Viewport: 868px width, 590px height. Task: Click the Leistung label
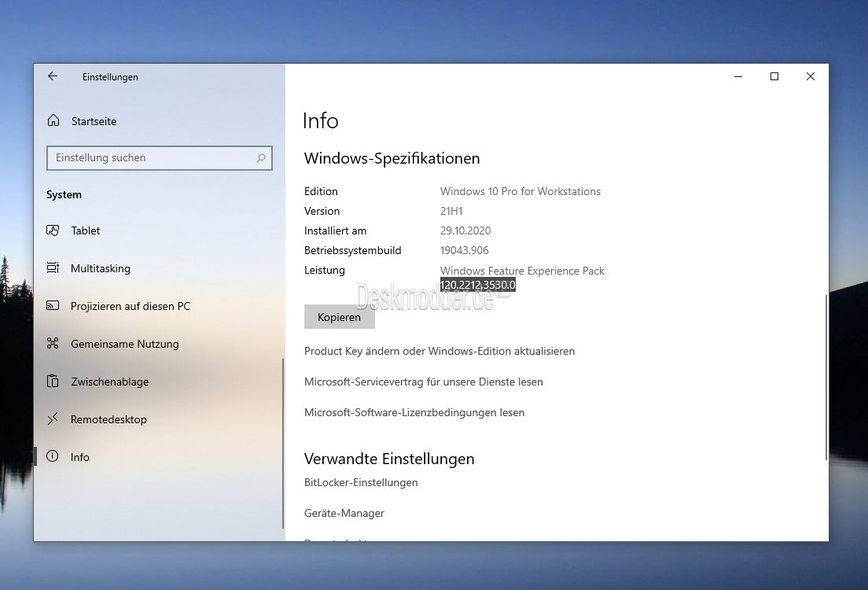click(325, 271)
